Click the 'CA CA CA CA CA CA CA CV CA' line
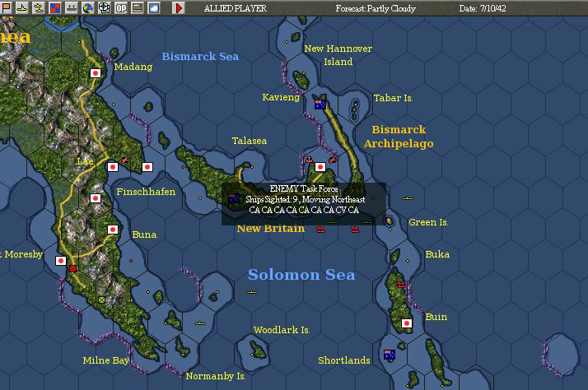The image size is (588, 390). (x=304, y=210)
